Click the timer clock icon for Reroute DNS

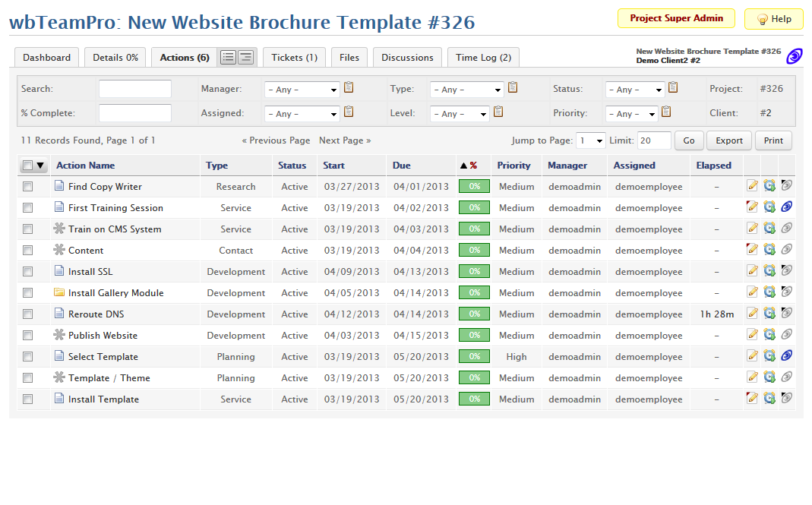tap(769, 314)
